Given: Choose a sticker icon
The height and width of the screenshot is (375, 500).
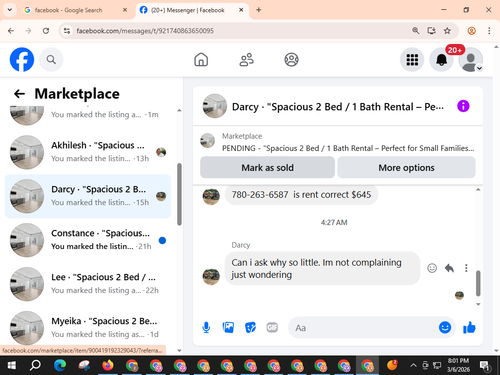Looking at the screenshot, I should click(250, 328).
